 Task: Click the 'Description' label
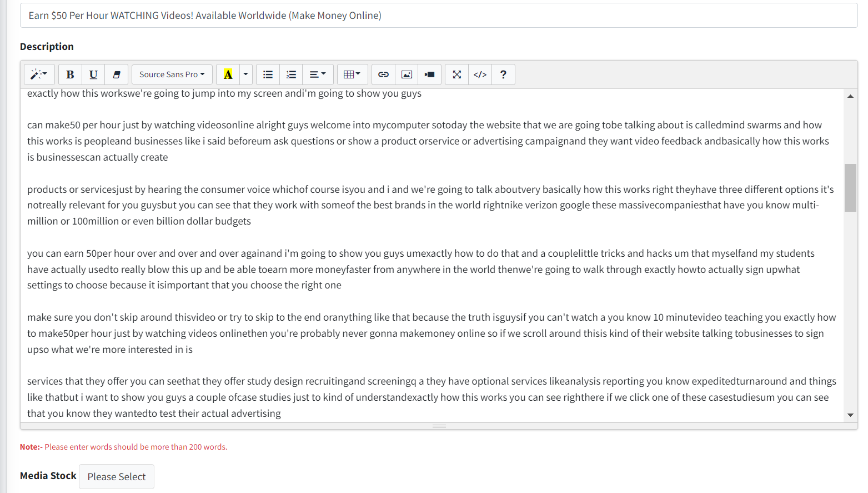click(47, 47)
